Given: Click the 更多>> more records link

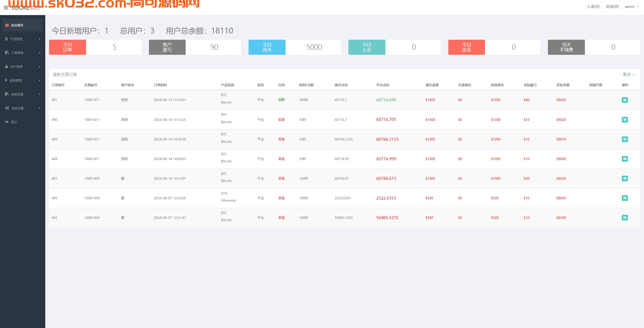Looking at the screenshot, I should point(629,75).
